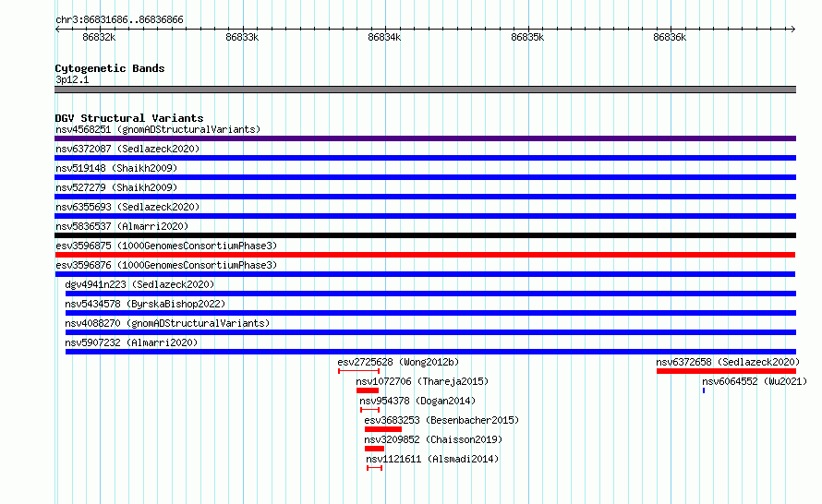Click the nsv5907232 Almarri2020 label

pyautogui.click(x=131, y=342)
